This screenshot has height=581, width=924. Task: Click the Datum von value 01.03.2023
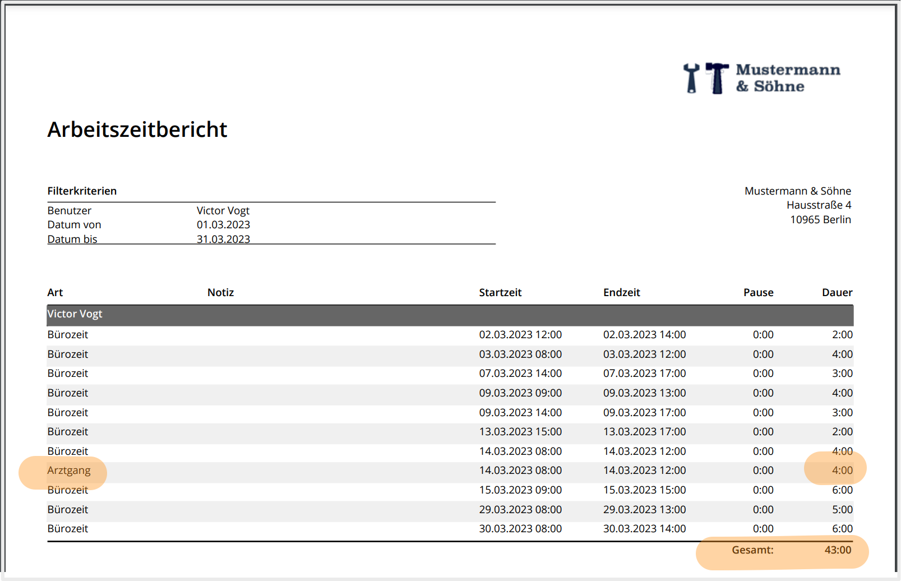click(223, 224)
